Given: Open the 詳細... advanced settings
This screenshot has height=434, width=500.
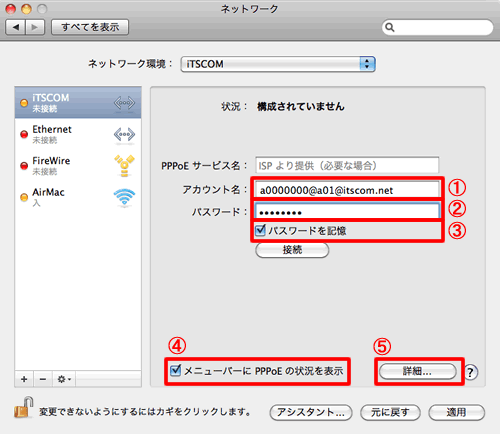Looking at the screenshot, I should tap(418, 371).
